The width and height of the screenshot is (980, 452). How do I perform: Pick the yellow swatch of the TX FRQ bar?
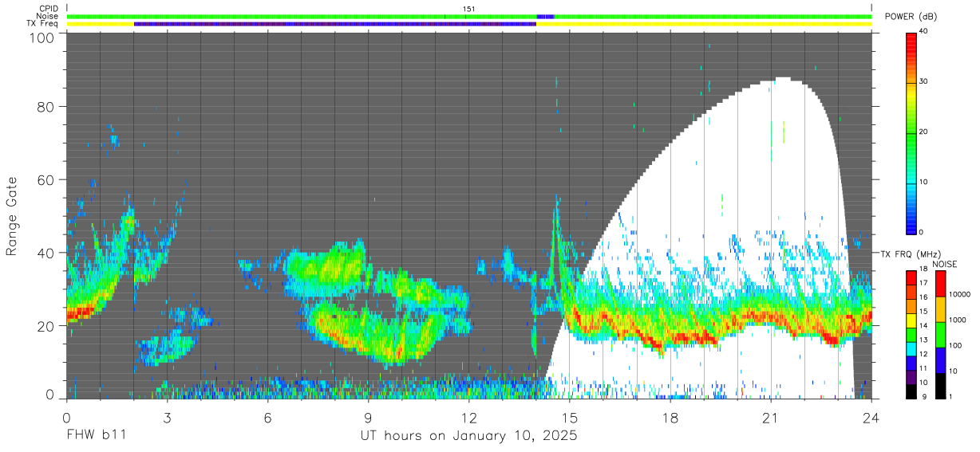[x=911, y=320]
